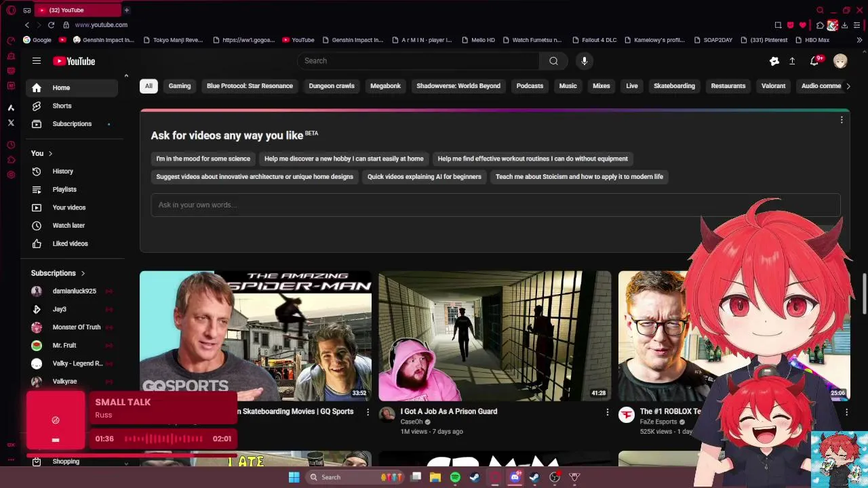Select the Podcasts filter chip
The width and height of the screenshot is (868, 488).
tap(530, 86)
